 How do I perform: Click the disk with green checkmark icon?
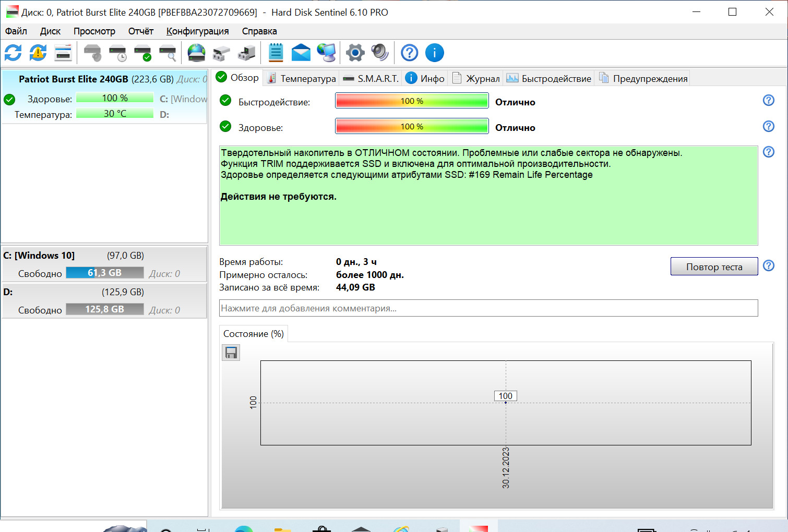click(x=142, y=53)
